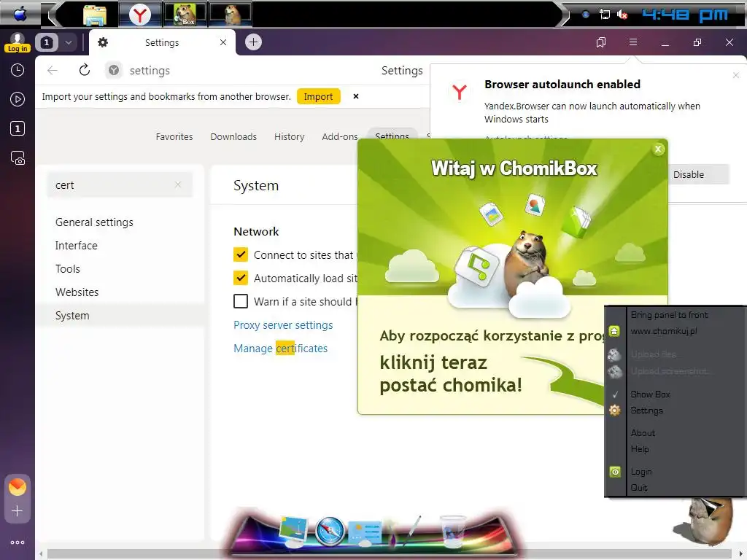Open sidebar tabs list icon
The image size is (747, 560).
18,128
